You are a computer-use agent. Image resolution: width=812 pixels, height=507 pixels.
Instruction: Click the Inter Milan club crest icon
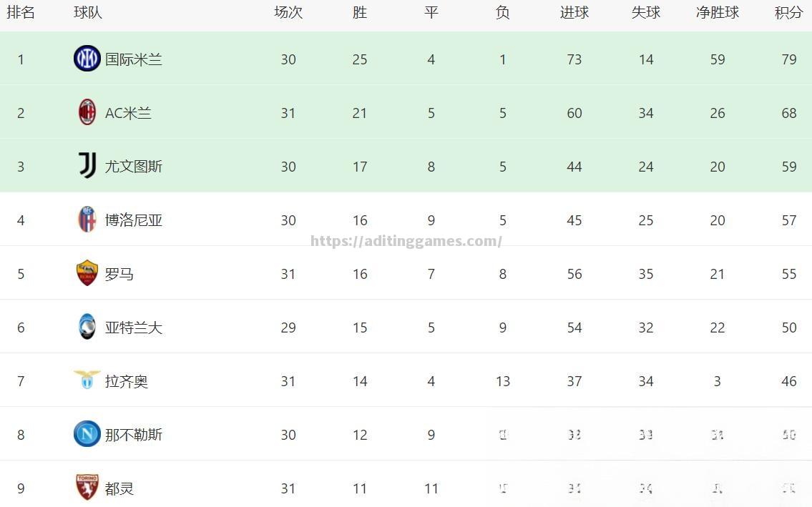[x=87, y=59]
